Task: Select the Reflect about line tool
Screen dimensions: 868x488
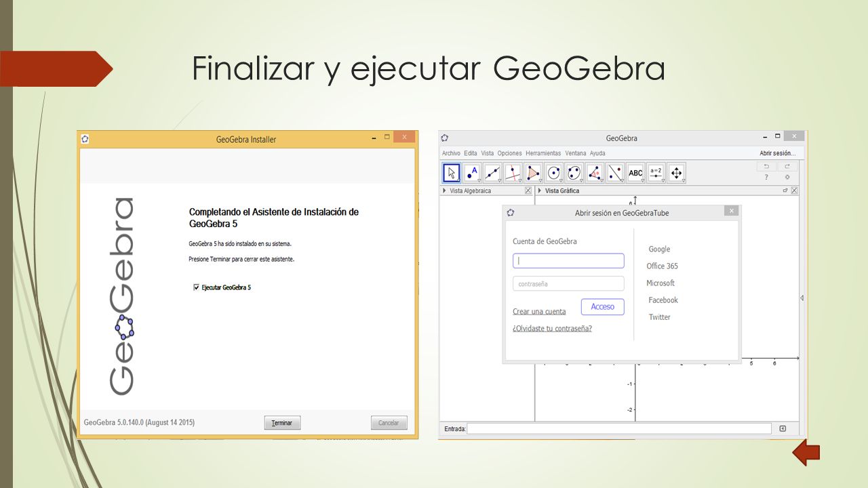Action: click(615, 173)
